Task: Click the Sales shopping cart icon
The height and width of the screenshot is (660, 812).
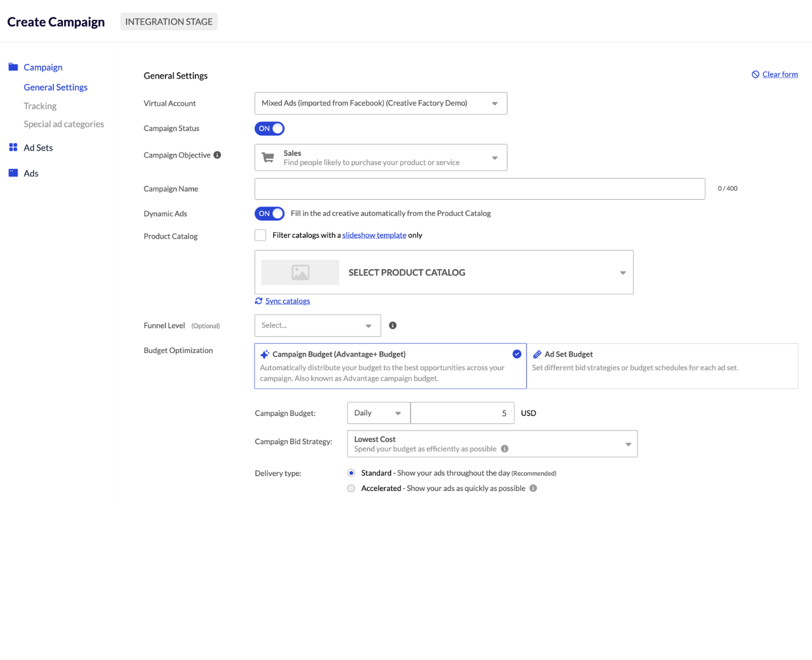Action: click(x=268, y=158)
